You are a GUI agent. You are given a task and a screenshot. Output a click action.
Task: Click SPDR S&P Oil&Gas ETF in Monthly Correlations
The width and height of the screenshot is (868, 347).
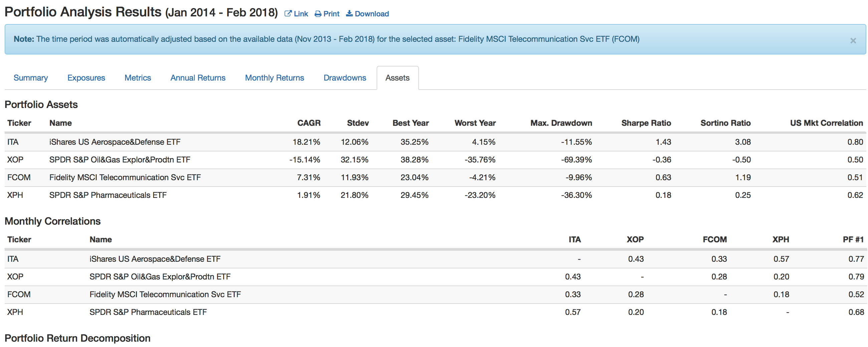[160, 276]
